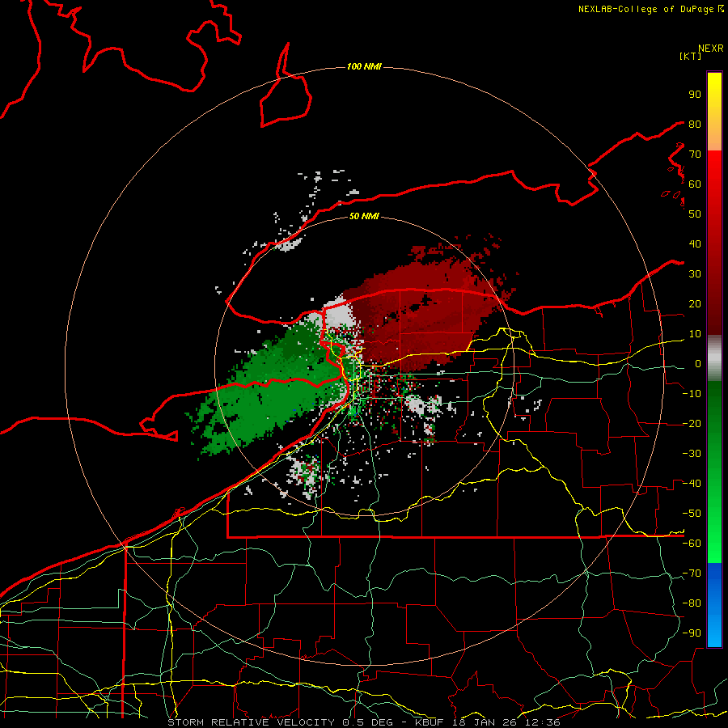
Task: Click the 90 value on velocity scale
Action: (695, 95)
